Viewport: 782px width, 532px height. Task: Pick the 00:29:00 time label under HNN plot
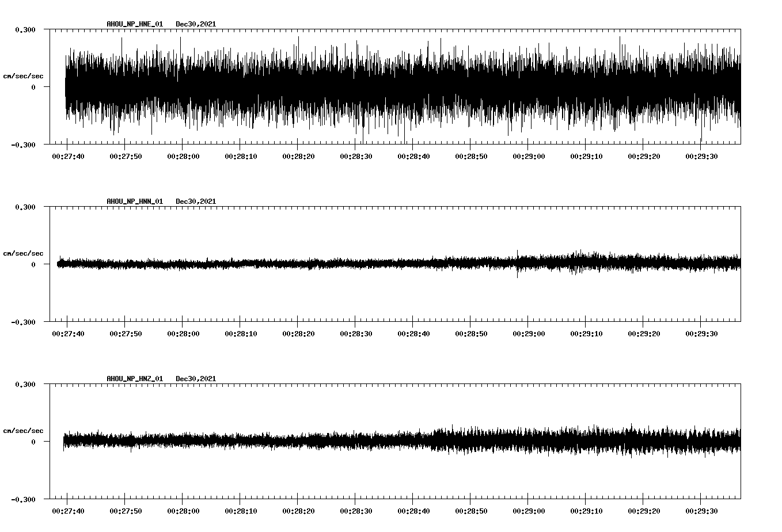click(x=529, y=333)
